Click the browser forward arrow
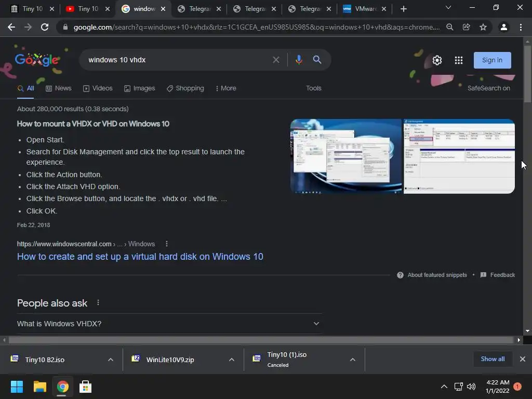Image resolution: width=532 pixels, height=399 pixels. (x=28, y=27)
